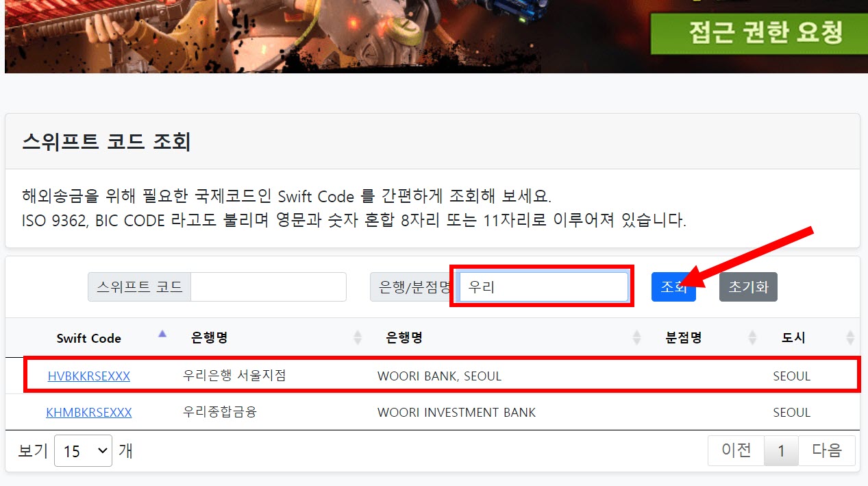
Task: Open the KHMBKRSEXXX swift code link
Action: [89, 413]
